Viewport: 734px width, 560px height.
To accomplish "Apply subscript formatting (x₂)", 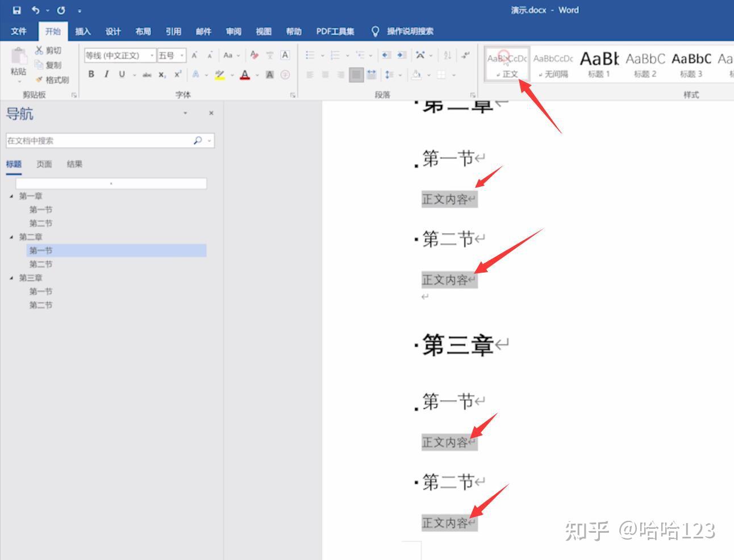I will coord(162,74).
